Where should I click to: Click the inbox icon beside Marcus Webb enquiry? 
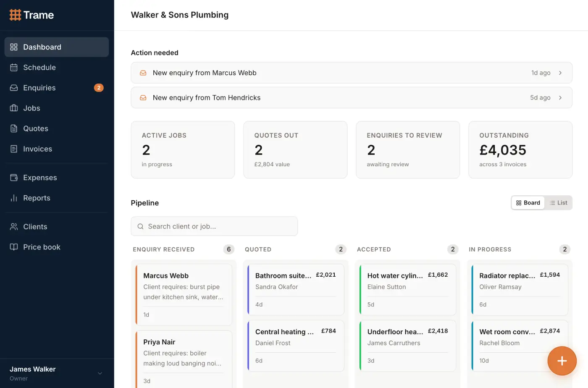pos(143,73)
